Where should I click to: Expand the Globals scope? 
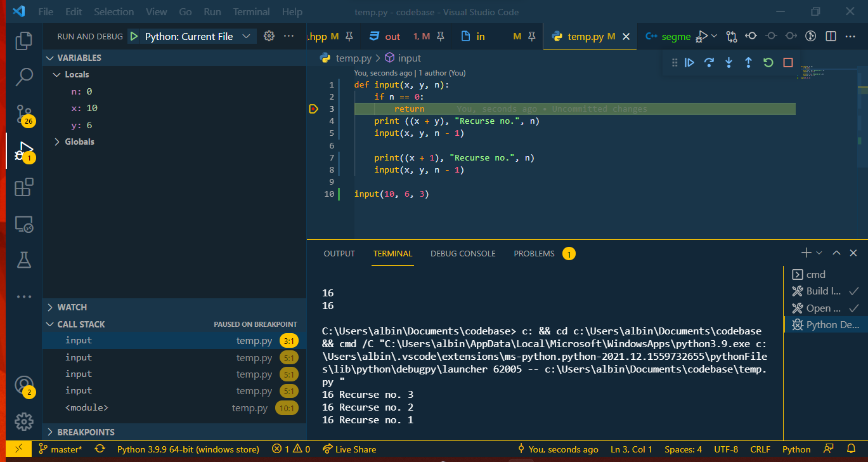(x=174, y=142)
